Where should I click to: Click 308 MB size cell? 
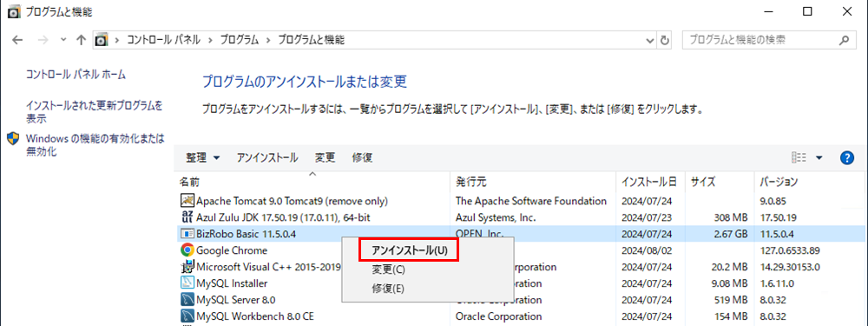click(x=730, y=217)
